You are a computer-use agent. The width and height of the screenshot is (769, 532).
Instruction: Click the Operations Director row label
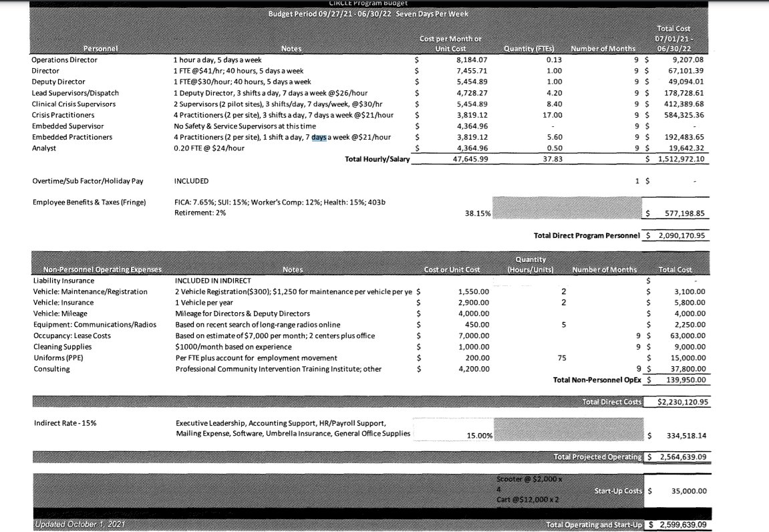[64, 60]
